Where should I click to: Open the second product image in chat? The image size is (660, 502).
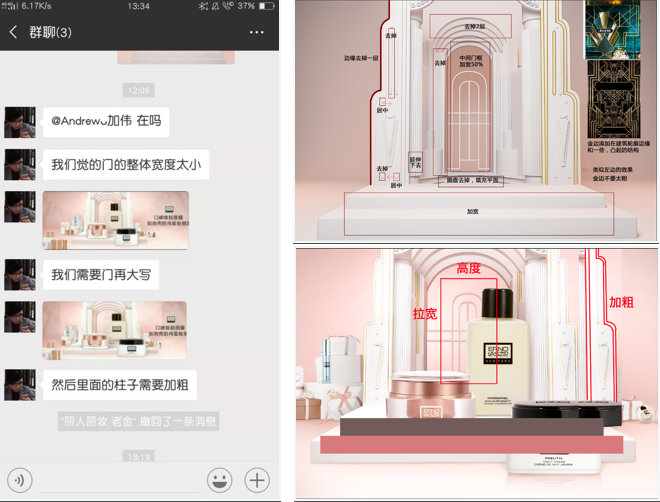tap(114, 329)
